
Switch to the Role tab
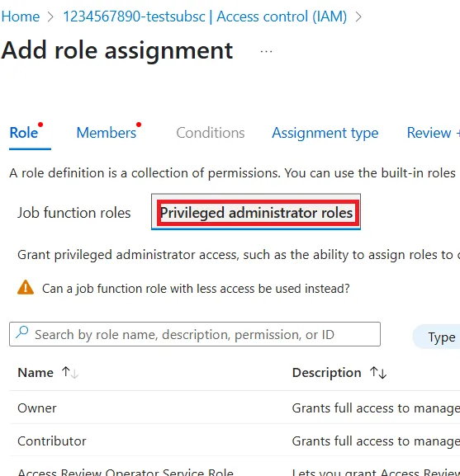pos(24,133)
